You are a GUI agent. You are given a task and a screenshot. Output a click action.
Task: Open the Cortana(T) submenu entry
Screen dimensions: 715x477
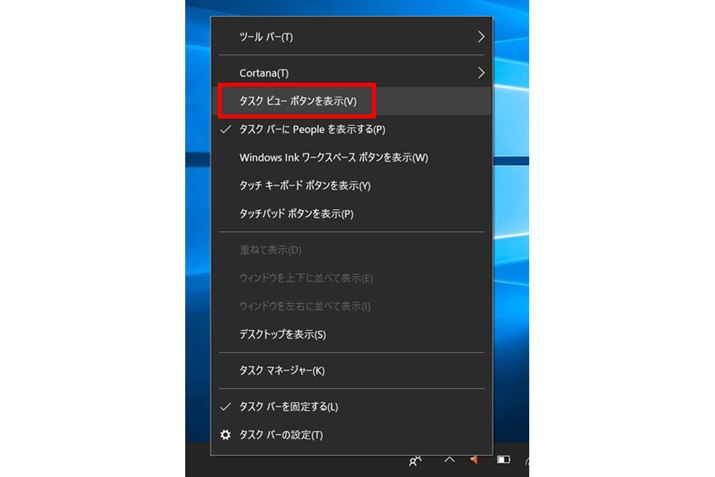[352, 73]
